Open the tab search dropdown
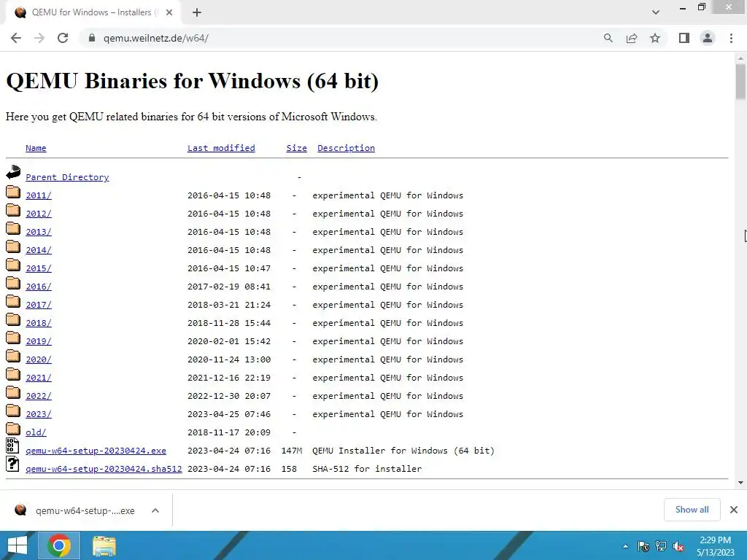Viewport: 747px width, 560px height. (x=656, y=12)
